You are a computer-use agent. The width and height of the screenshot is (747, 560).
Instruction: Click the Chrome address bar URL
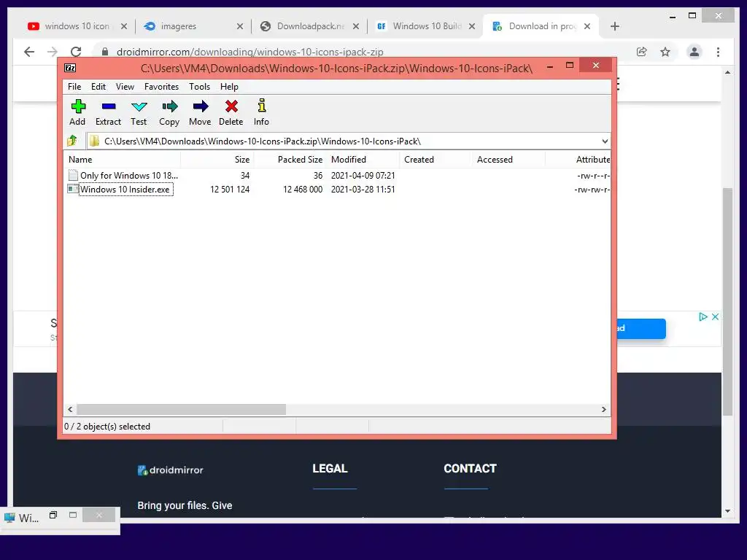coord(249,52)
